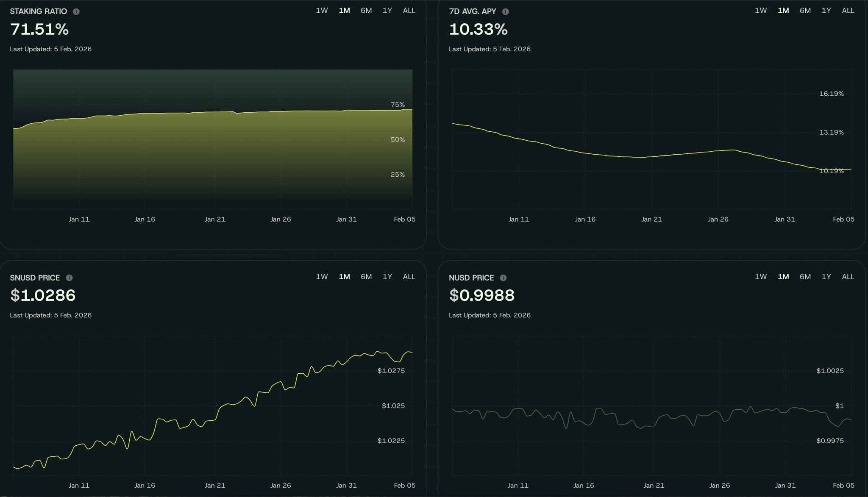Choose 1Y range on SNUSD Price chart
The width and height of the screenshot is (868, 497).
pos(387,277)
